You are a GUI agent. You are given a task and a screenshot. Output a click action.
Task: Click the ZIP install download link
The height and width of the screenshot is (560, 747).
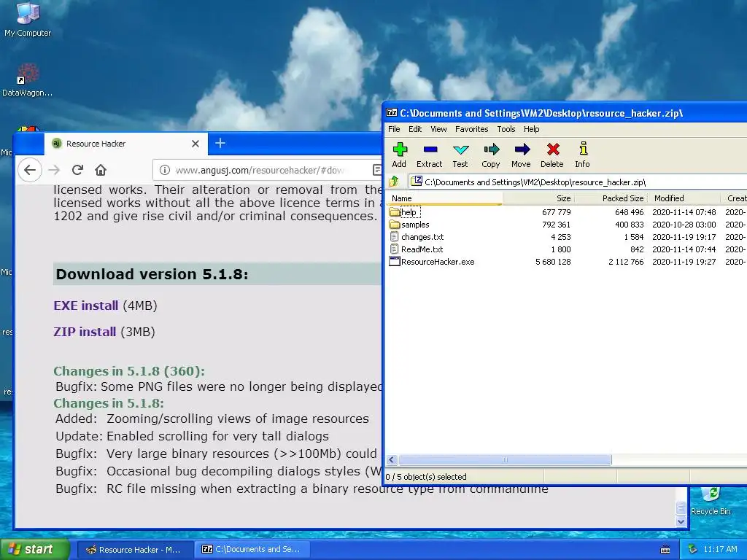[x=85, y=332]
